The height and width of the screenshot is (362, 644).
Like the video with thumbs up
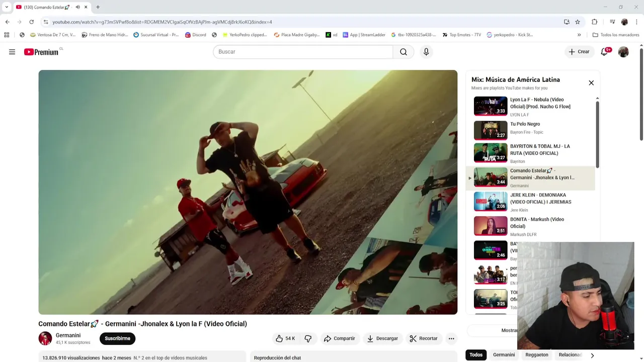(285, 338)
